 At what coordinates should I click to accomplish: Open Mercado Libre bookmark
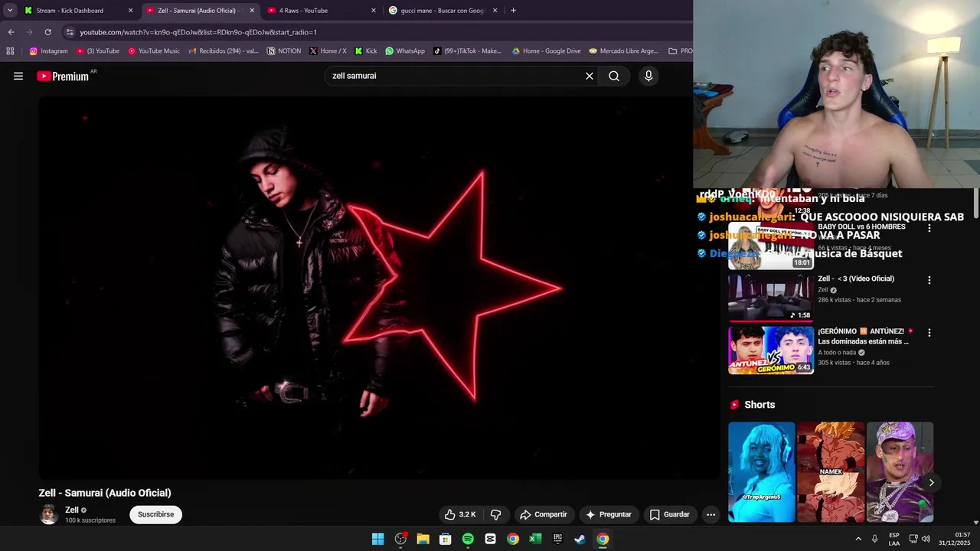(623, 51)
